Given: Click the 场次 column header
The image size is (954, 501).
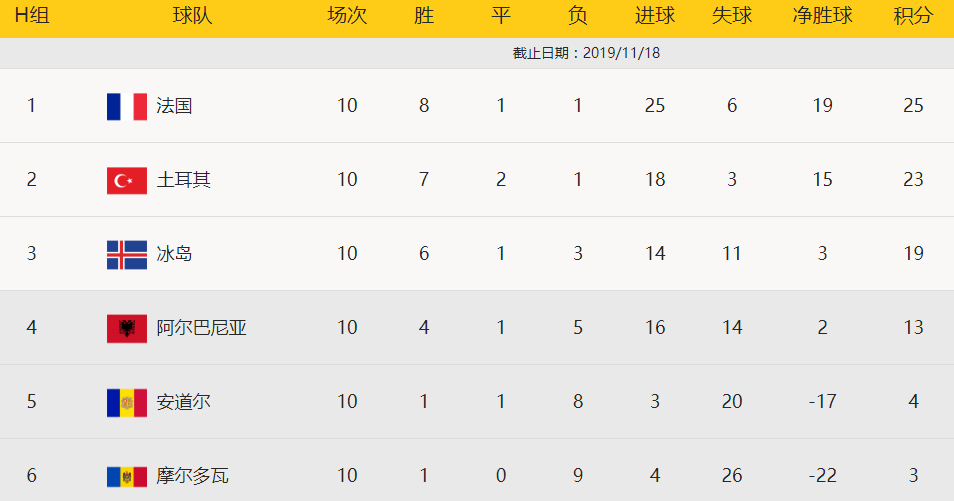Looking at the screenshot, I should pos(347,16).
